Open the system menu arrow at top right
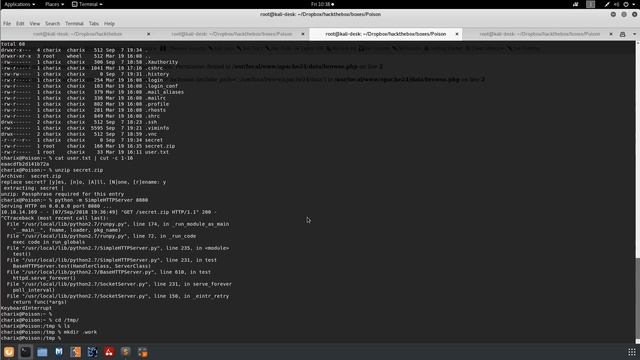 click(x=634, y=4)
